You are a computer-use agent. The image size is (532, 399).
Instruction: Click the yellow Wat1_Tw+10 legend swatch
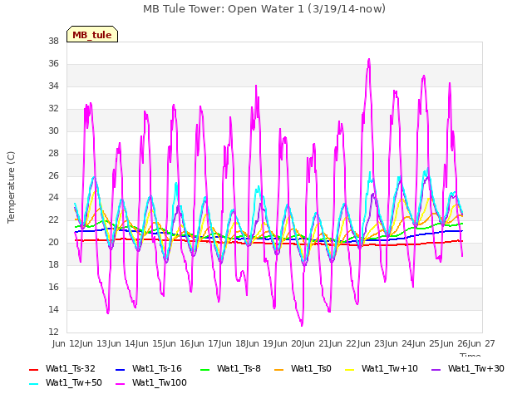[x=349, y=369]
